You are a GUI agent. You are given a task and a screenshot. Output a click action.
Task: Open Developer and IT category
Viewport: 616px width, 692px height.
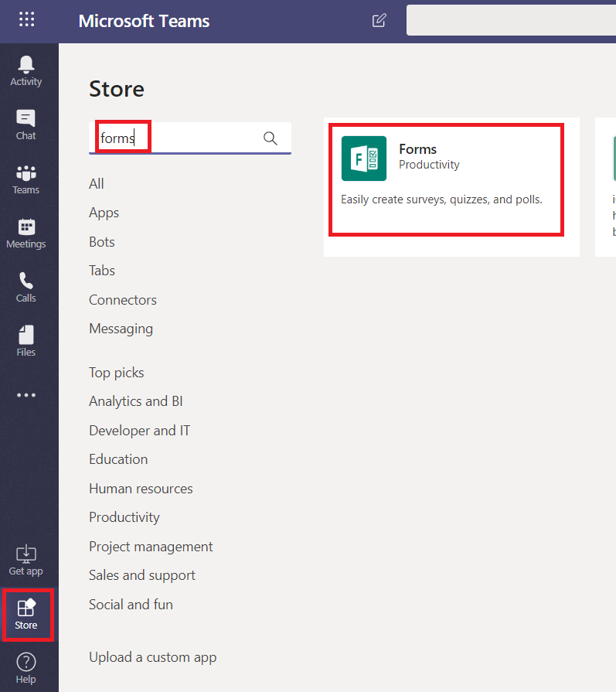(139, 431)
